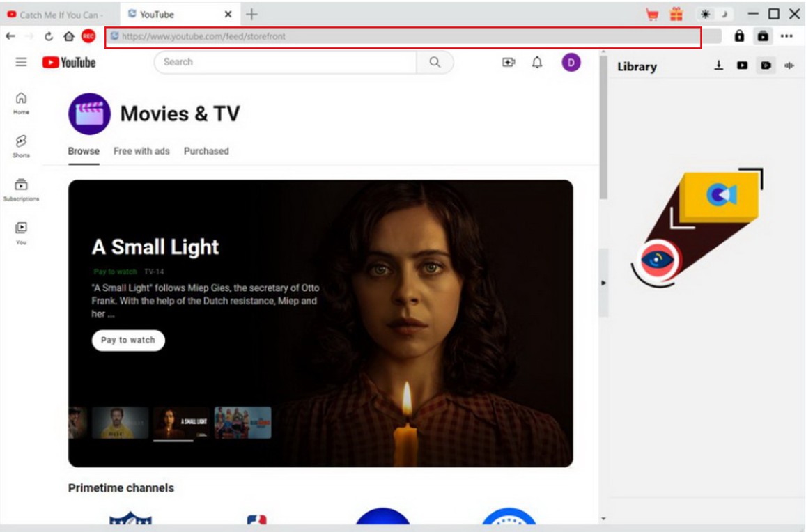The height and width of the screenshot is (532, 806).
Task: Open YouTube's hamburger sidebar menu
Action: (21, 62)
